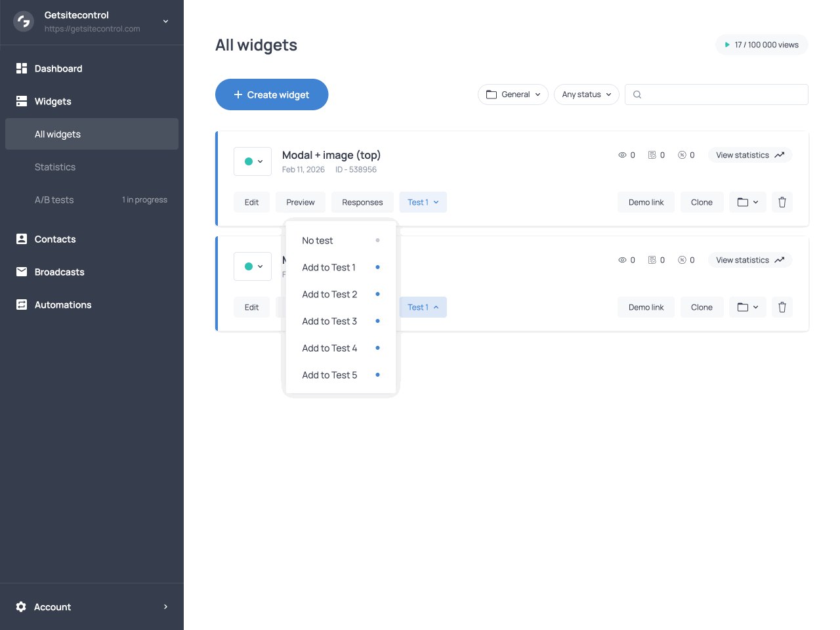Viewport: 840px width, 630px height.
Task: Click the trash icon on the Modal + image widget
Action: [x=782, y=202]
